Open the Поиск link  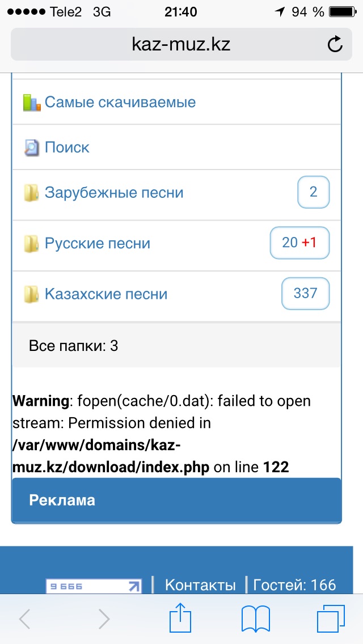click(x=67, y=147)
